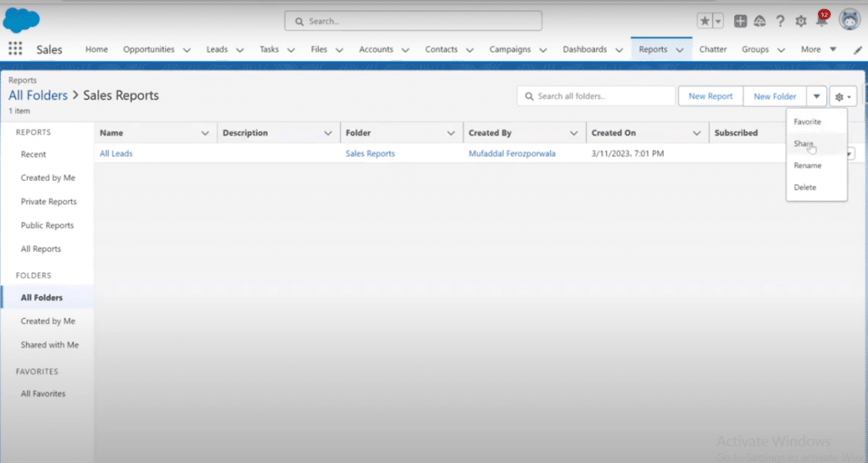Open the dropdown next to New Folder
This screenshot has width=868, height=463.
816,97
